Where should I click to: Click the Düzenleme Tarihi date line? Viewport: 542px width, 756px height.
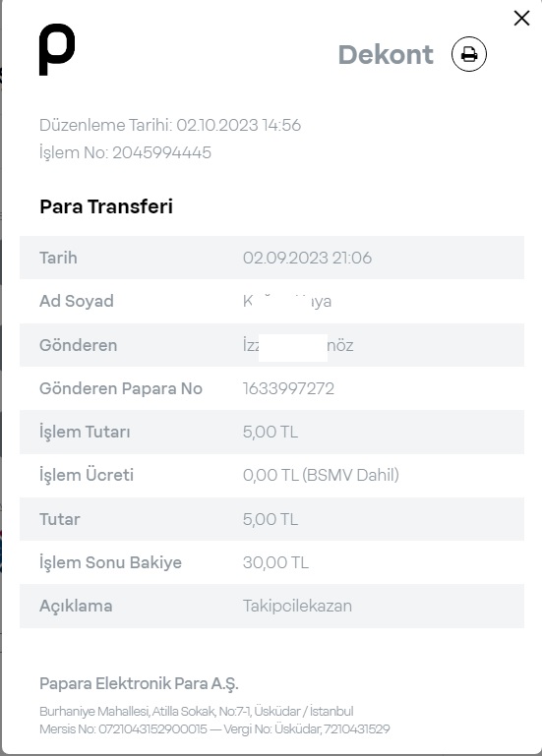170,125
